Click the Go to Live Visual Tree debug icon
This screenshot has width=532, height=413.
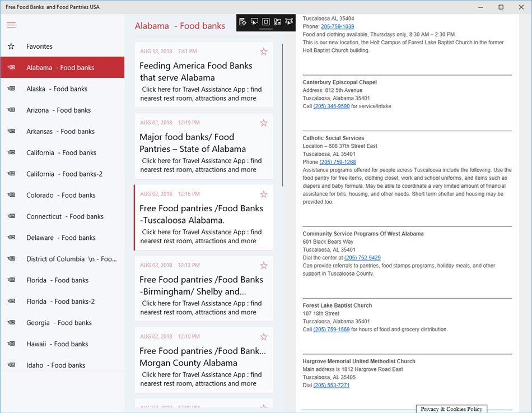pyautogui.click(x=242, y=22)
